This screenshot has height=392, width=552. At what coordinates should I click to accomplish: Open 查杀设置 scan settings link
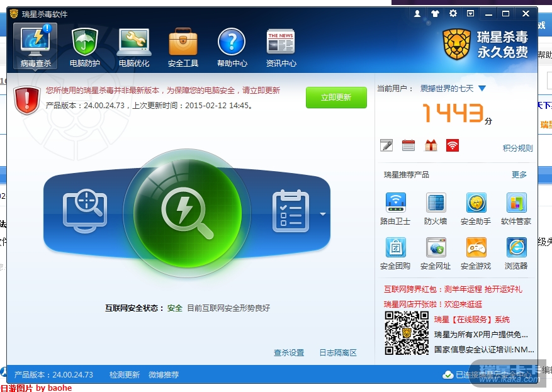coord(289,352)
